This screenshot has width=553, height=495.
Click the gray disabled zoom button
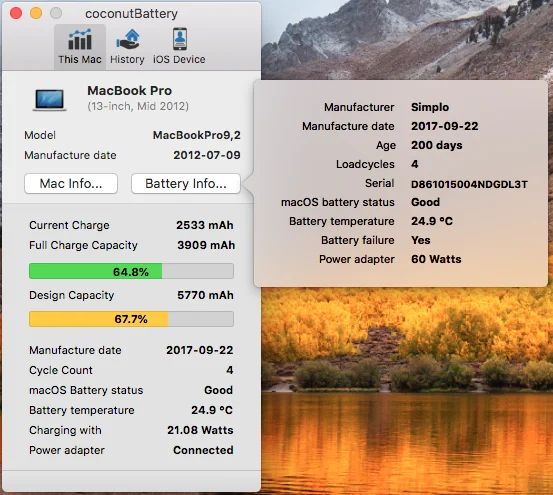tap(56, 13)
